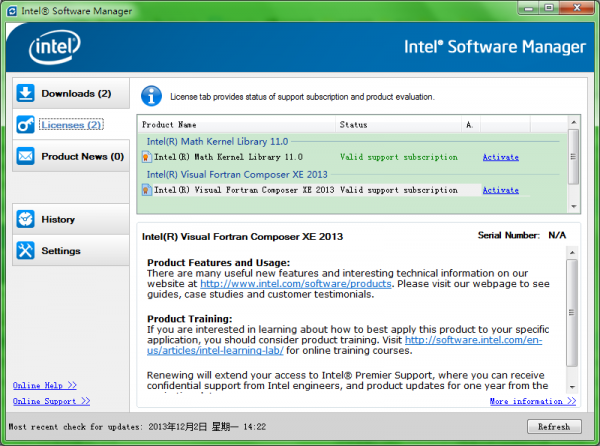Click the Serial Number N/A value
600x446 pixels.
(557, 235)
